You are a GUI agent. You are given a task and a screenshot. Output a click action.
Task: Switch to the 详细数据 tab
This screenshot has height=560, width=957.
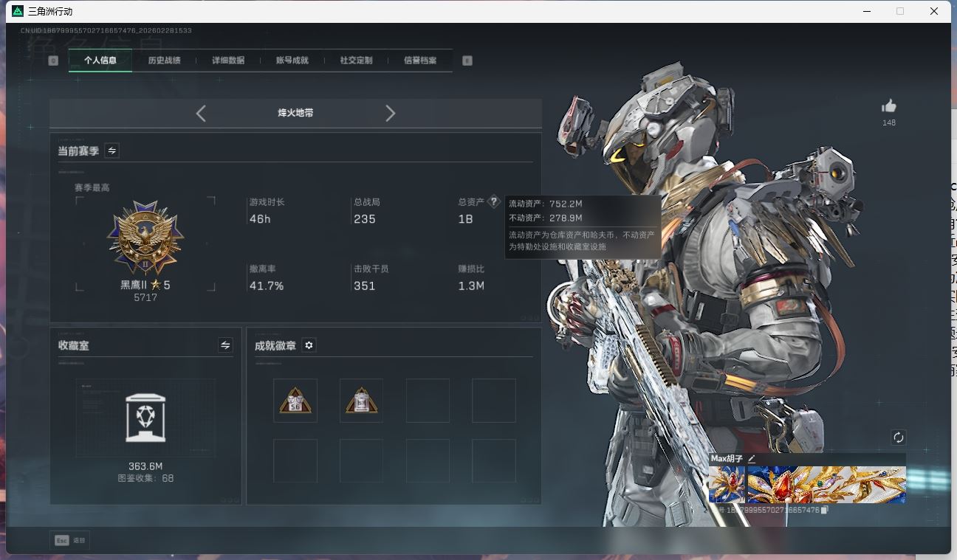[x=227, y=61]
